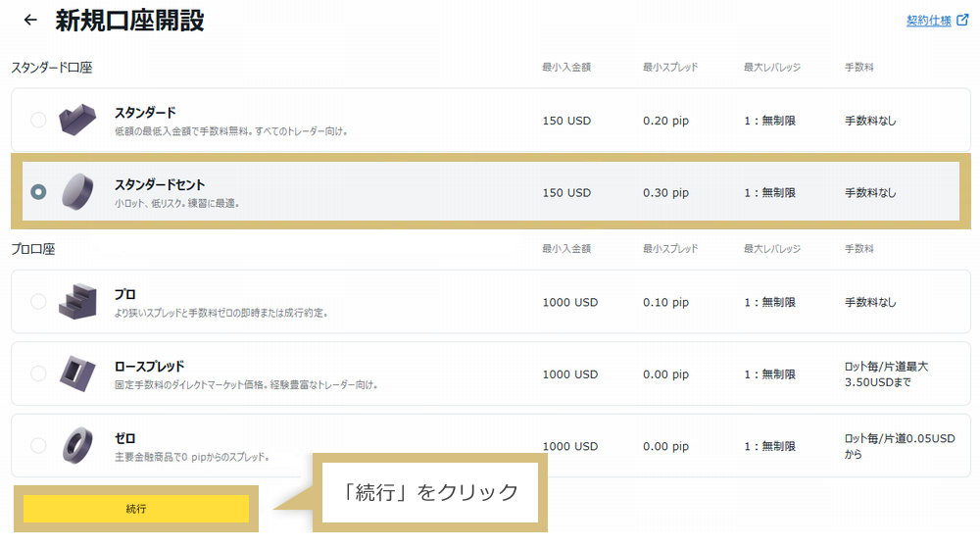Click the ロースプレッド hollow block icon
The height and width of the screenshot is (547, 980).
(x=78, y=373)
